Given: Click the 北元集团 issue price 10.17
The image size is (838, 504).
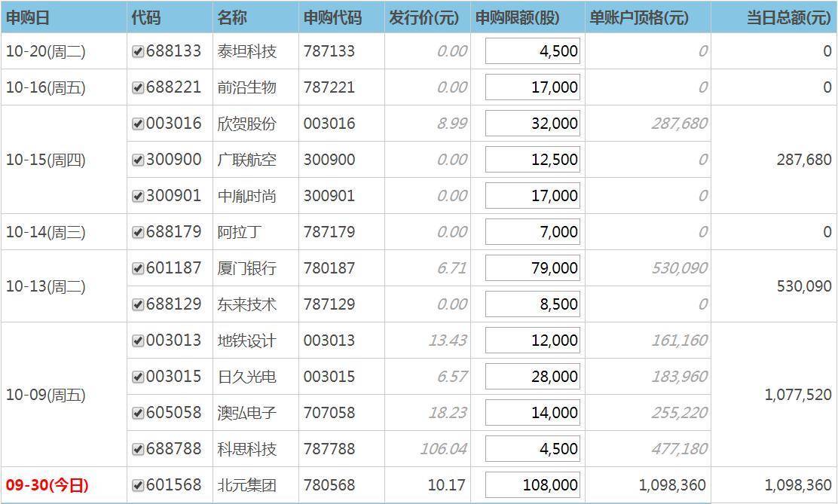Looking at the screenshot, I should click(447, 485).
